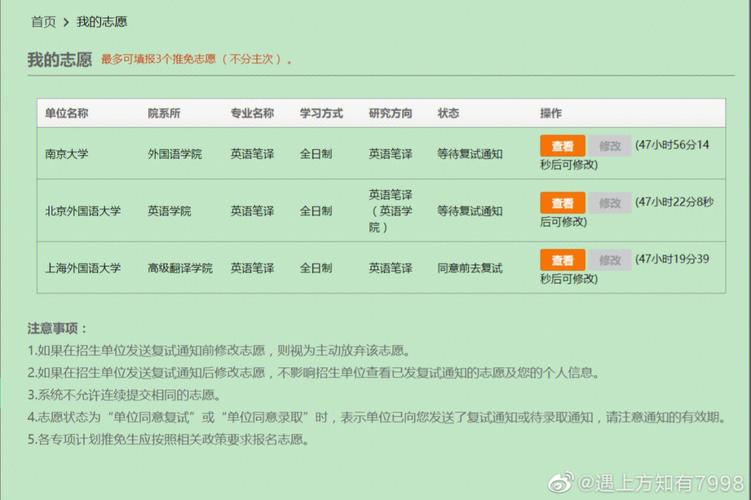Click 等待复试通知 status in 南京大学 row

point(470,154)
